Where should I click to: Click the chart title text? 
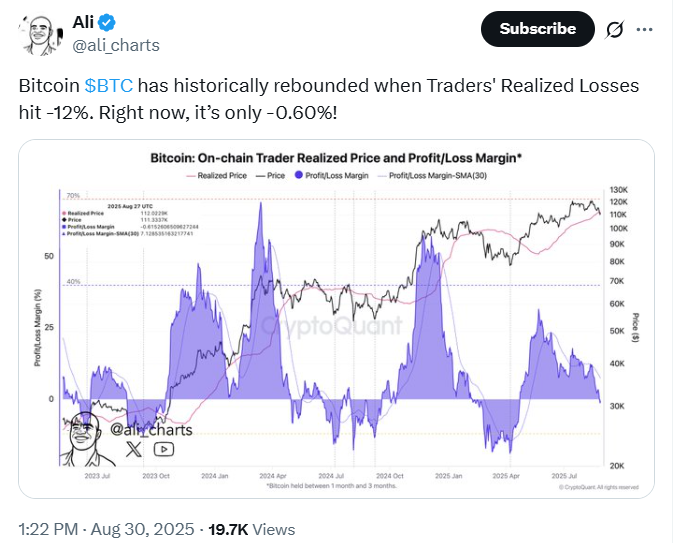[x=336, y=158]
